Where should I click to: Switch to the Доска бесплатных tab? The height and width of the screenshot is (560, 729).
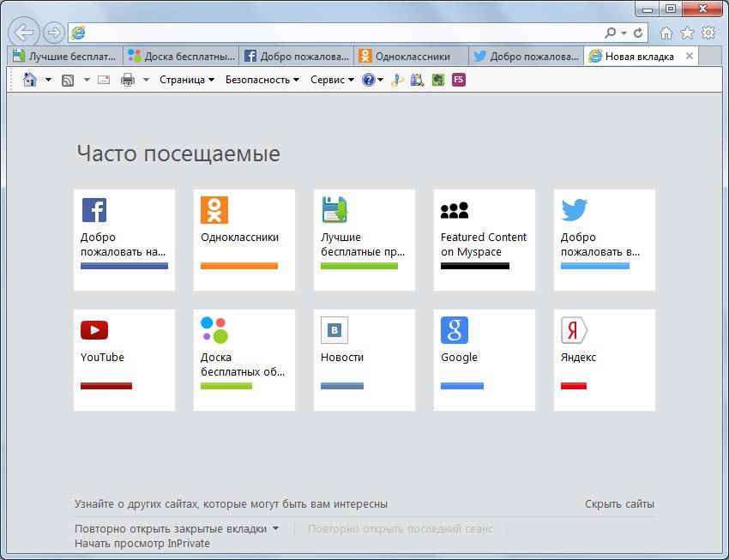pyautogui.click(x=181, y=57)
